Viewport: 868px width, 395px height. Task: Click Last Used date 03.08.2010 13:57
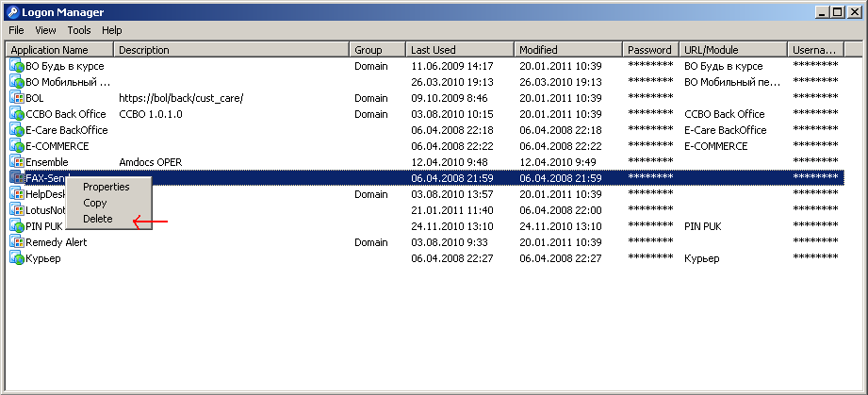click(452, 194)
